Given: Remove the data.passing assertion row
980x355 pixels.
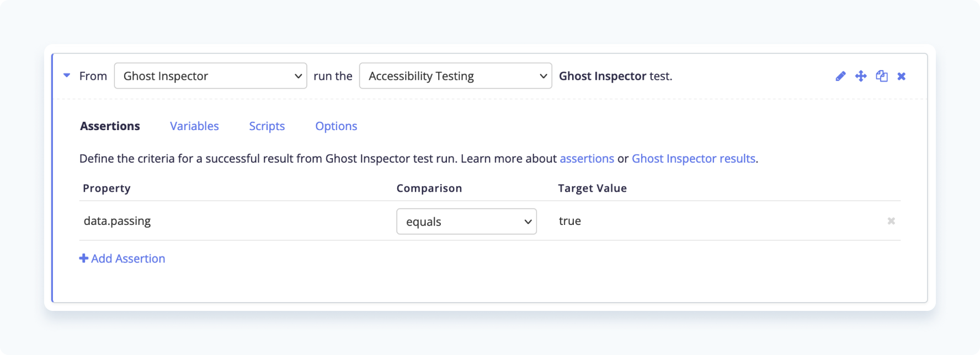Looking at the screenshot, I should [x=891, y=221].
